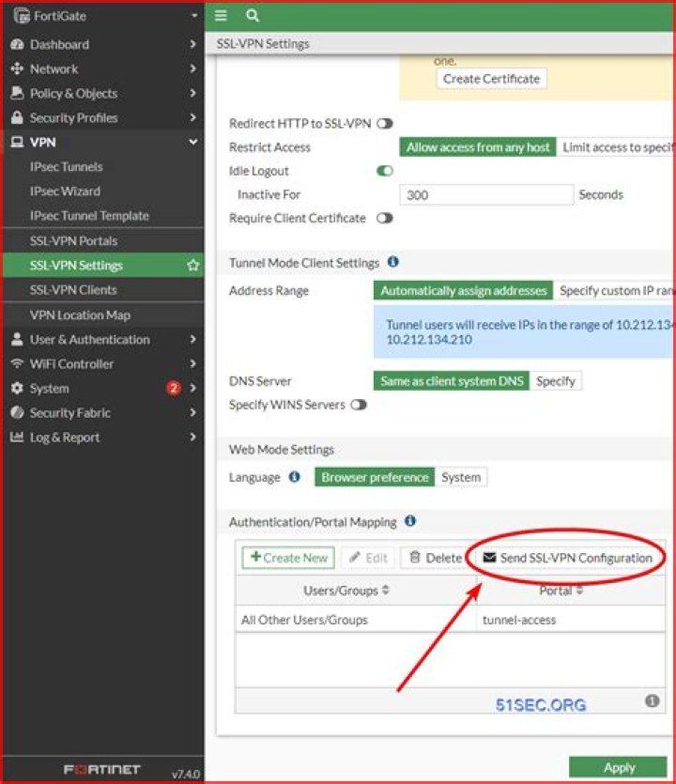Screen dimensions: 676x784
Task: Toggle Require Client Certificate switch
Action: 385,218
